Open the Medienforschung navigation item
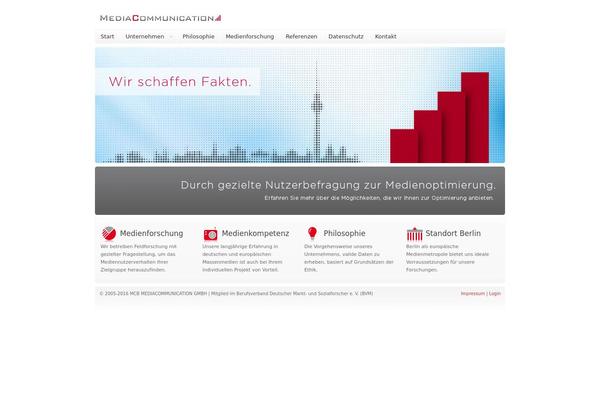The height and width of the screenshot is (400, 600). tap(249, 36)
